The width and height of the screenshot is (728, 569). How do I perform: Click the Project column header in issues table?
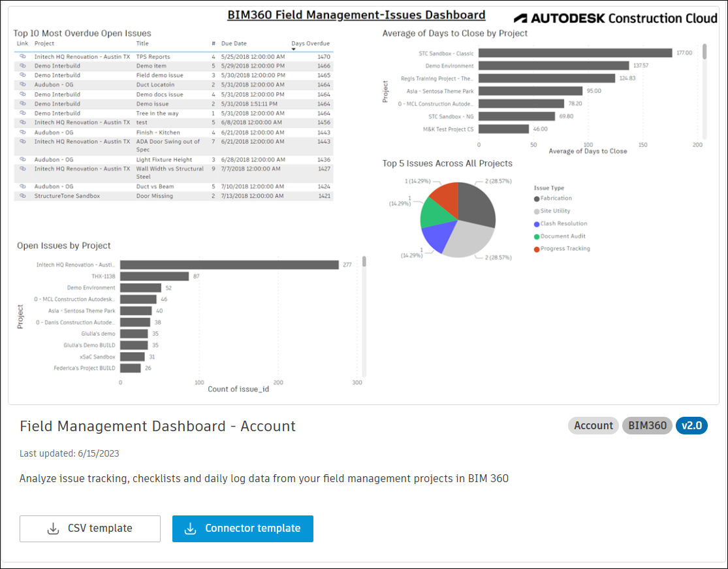pos(44,44)
